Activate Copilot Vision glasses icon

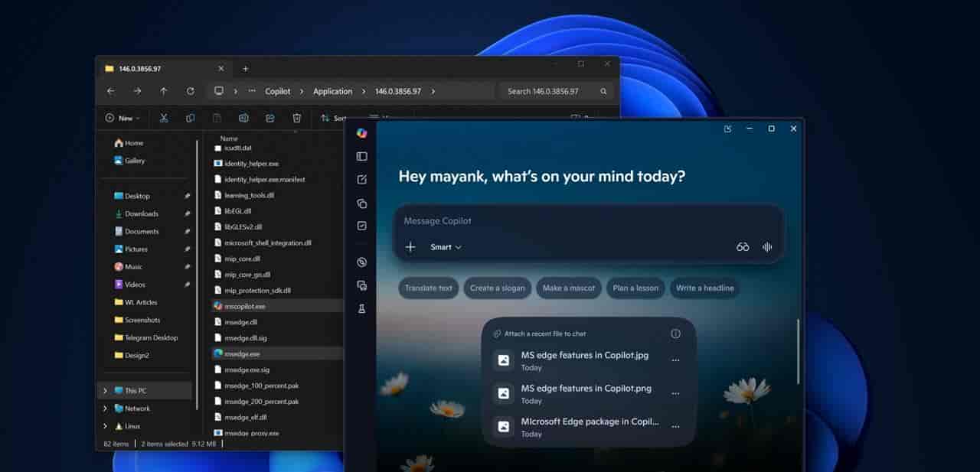(x=743, y=247)
